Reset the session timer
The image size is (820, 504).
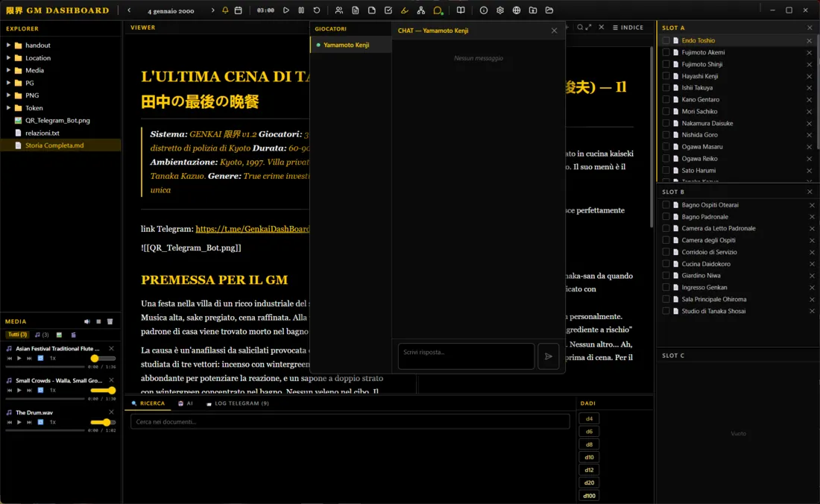[317, 10]
